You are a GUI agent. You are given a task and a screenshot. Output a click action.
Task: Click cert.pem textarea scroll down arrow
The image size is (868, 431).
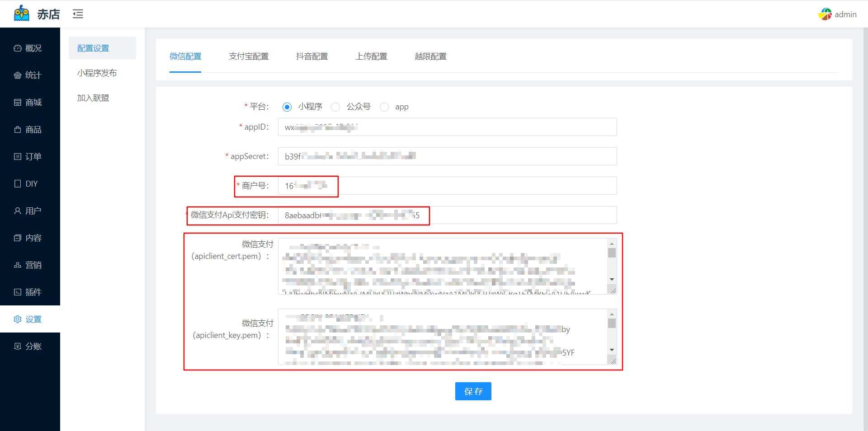click(x=612, y=280)
